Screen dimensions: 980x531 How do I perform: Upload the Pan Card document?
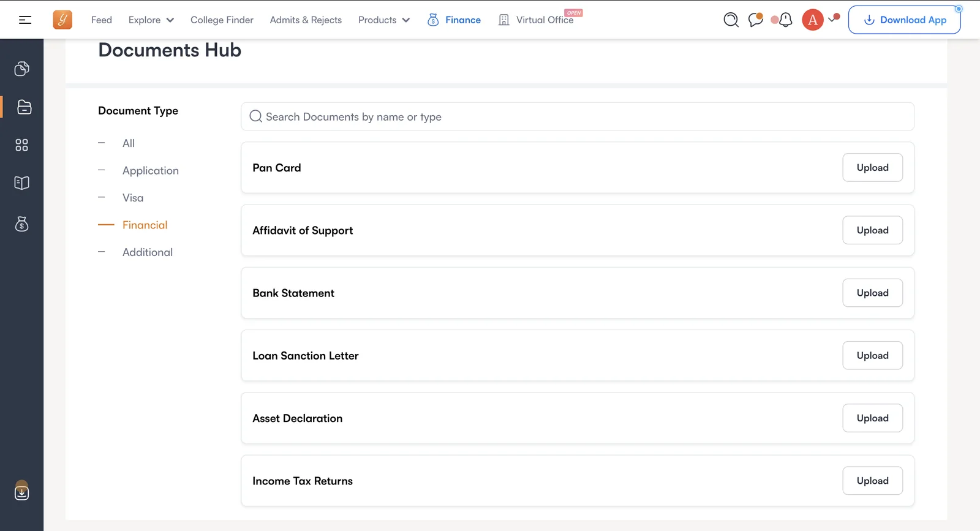pyautogui.click(x=873, y=168)
